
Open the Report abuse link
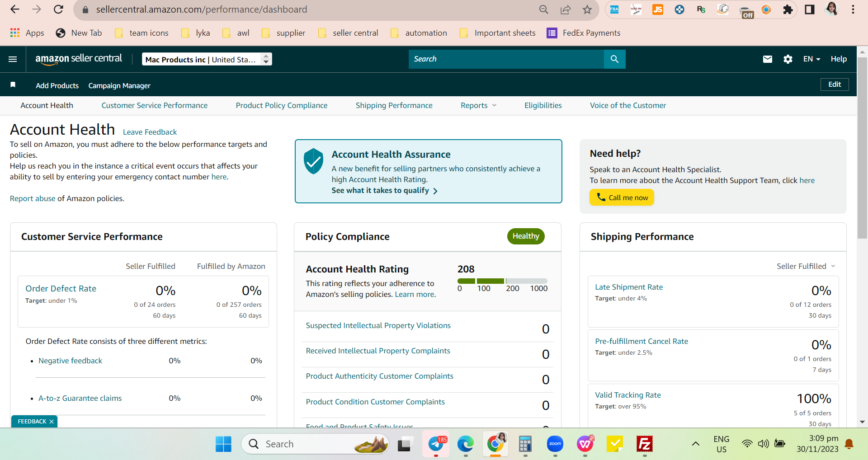click(33, 198)
